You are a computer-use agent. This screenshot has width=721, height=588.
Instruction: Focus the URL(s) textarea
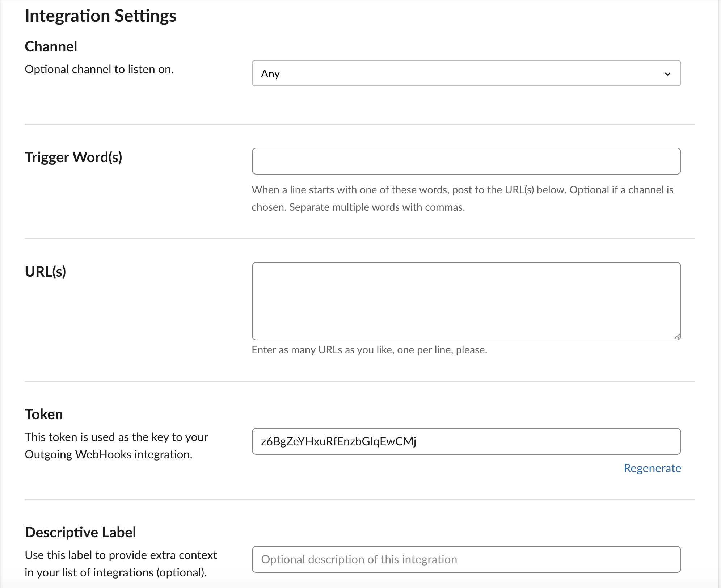pyautogui.click(x=466, y=301)
